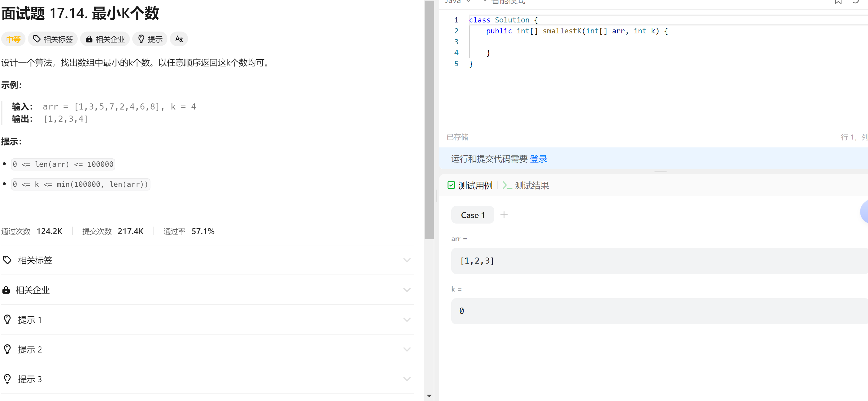Select the Case 1 test case

click(473, 215)
